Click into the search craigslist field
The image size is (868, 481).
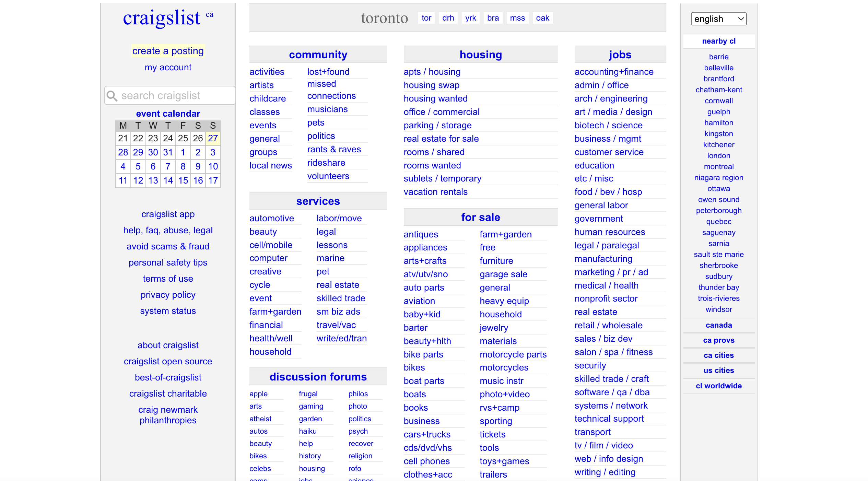point(175,95)
